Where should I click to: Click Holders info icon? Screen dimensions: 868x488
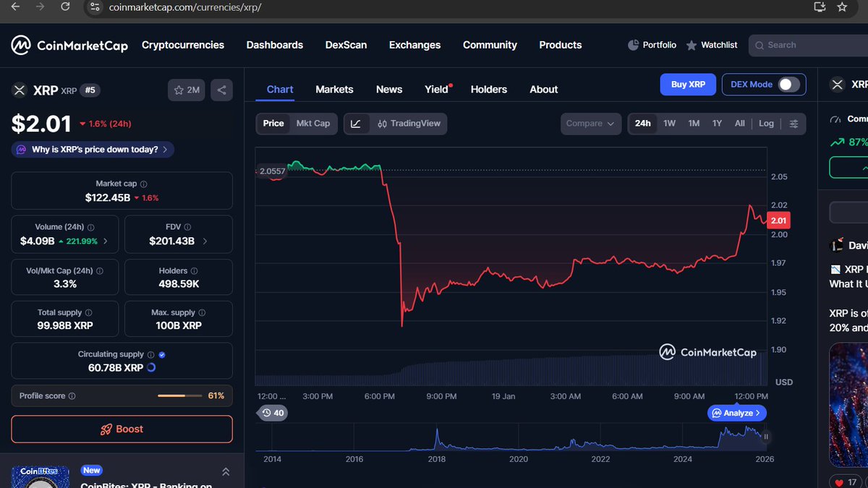point(194,271)
